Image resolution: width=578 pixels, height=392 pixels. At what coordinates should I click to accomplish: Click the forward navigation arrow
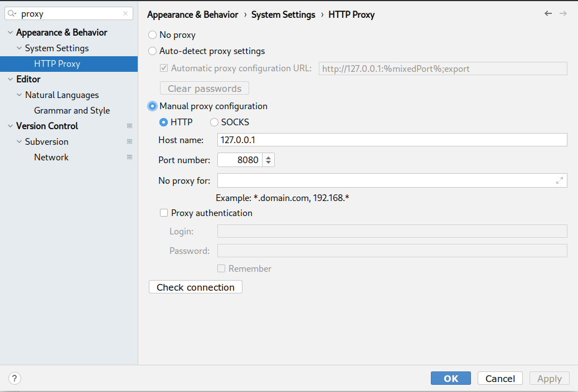coord(563,13)
